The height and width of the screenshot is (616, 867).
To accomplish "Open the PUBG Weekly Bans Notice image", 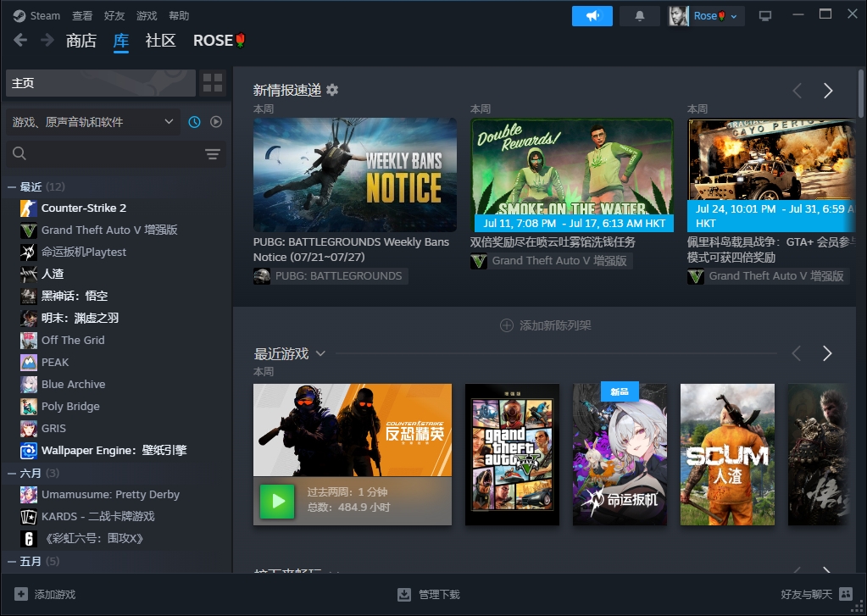I will (x=355, y=175).
